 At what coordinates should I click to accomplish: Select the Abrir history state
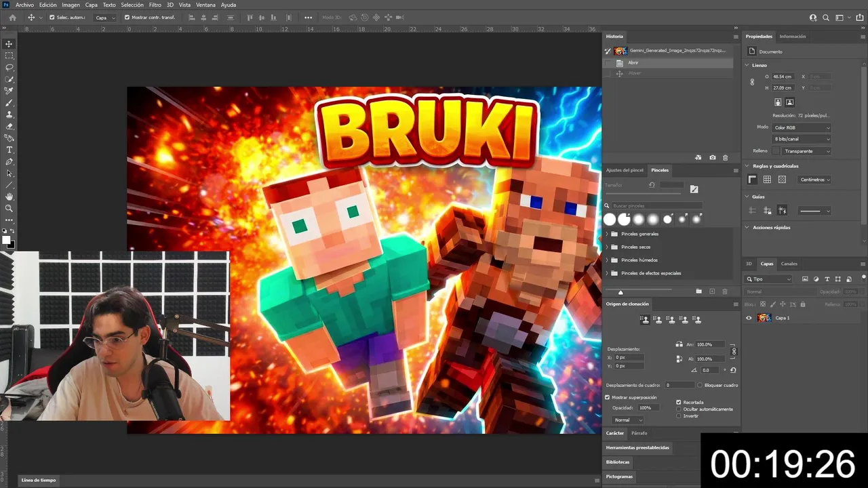[668, 62]
